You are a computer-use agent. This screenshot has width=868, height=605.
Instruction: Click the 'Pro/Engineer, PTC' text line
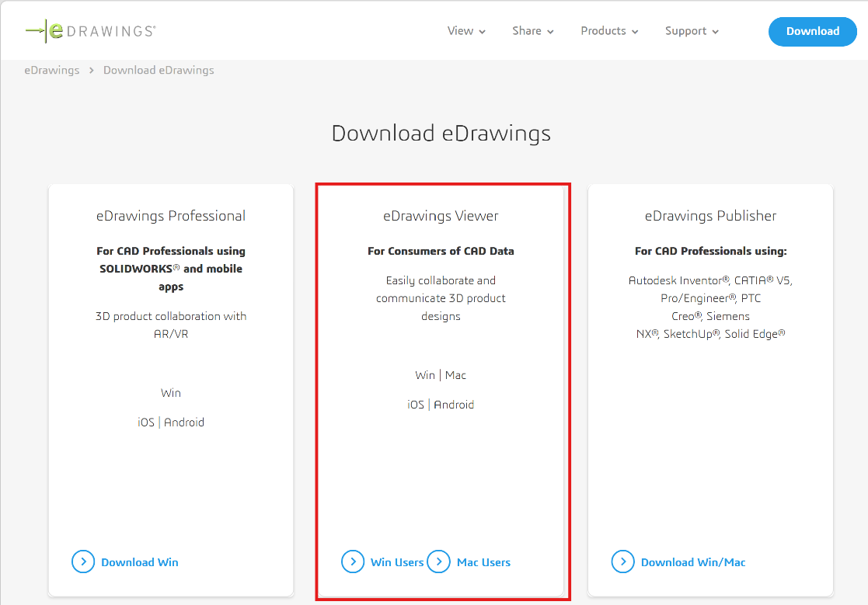point(711,299)
